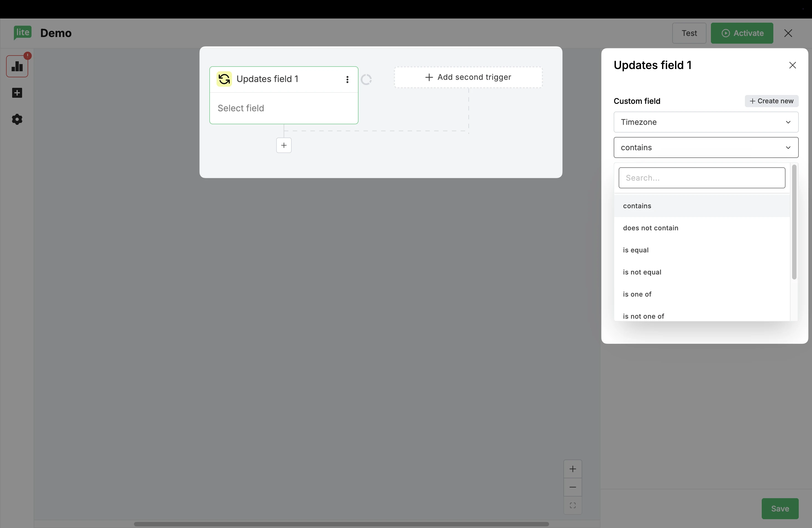
Task: Open three-dot menu on Updates field trigger
Action: pos(347,80)
